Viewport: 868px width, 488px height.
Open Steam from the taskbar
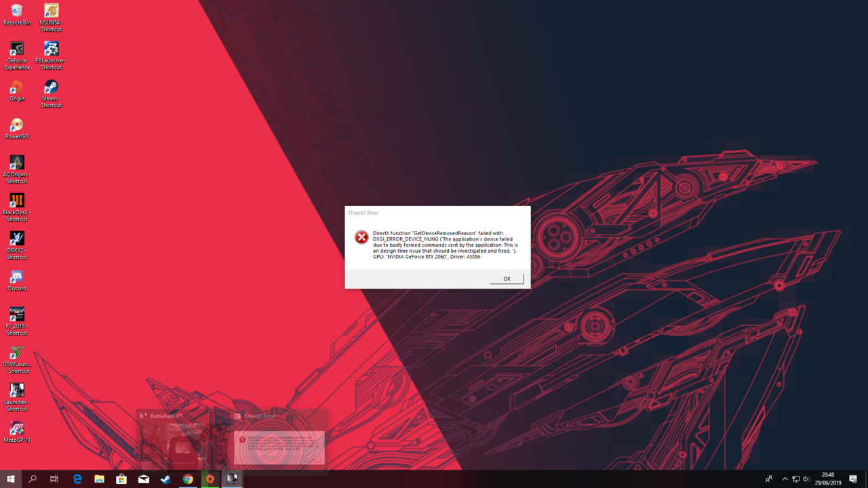[165, 479]
